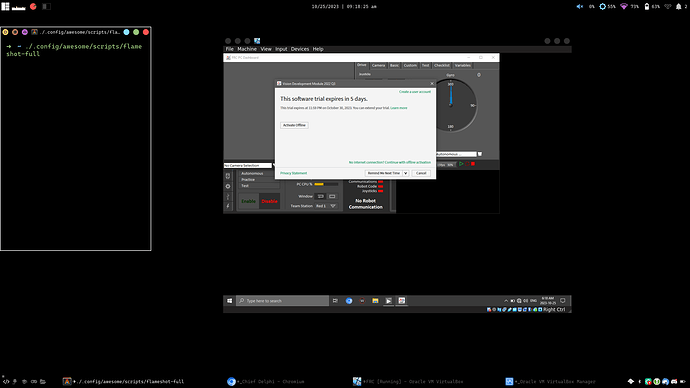
Task: Cancel the trial expiration dialog
Action: tap(421, 173)
